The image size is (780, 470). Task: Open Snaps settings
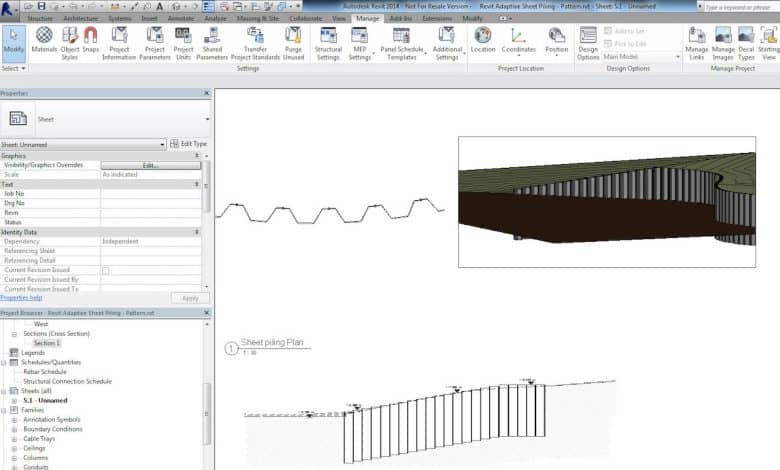tap(91, 40)
